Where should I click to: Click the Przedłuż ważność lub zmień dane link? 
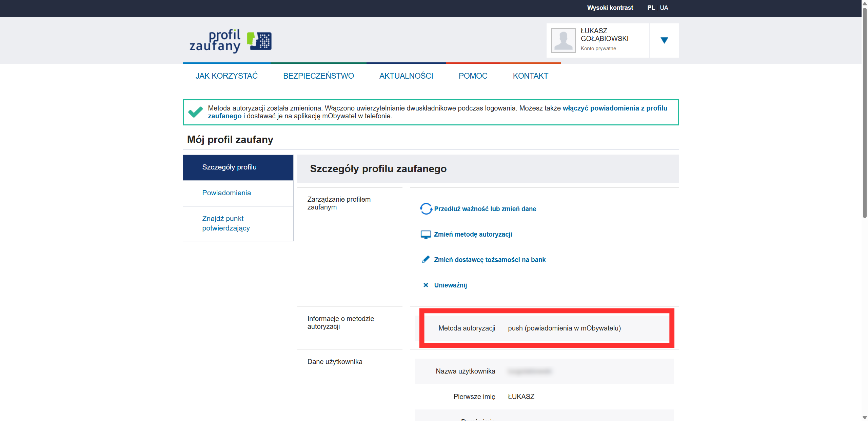(485, 209)
